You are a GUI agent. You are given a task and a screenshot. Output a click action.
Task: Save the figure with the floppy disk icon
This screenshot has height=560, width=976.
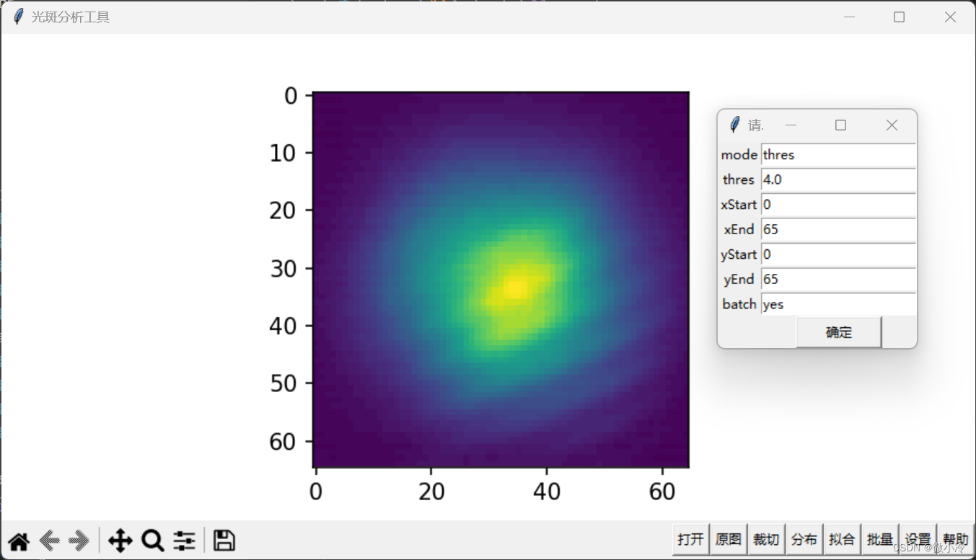tap(224, 541)
